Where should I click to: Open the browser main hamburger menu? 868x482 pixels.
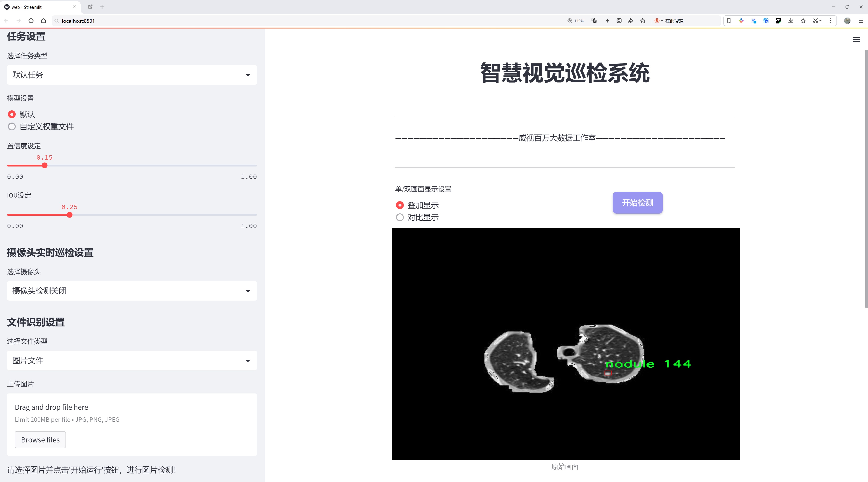(861, 20)
